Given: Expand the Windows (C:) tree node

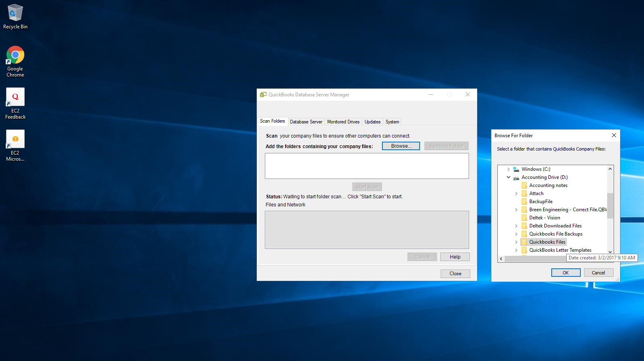Looking at the screenshot, I should coord(509,169).
